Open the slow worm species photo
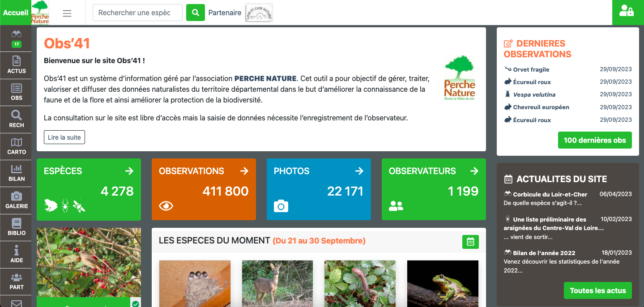Image resolution: width=644 pixels, height=307 pixels. coord(360,284)
